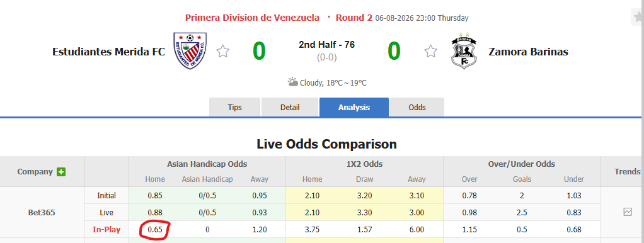Screen dimensions: 644x243
Task: Open the Odds tab
Action: coord(417,108)
